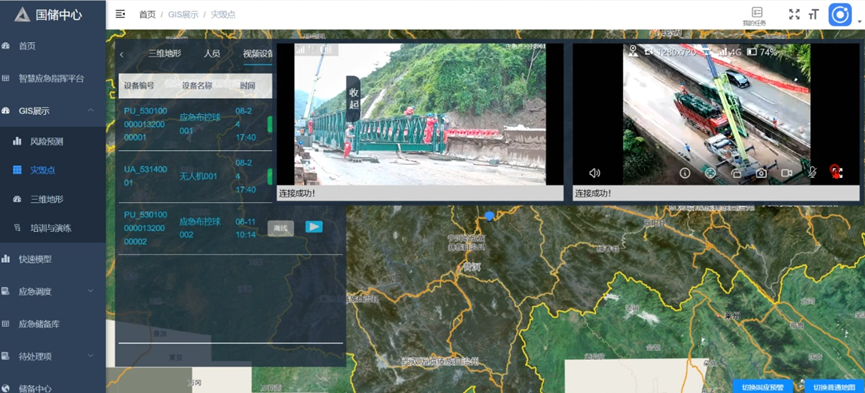The image size is (865, 393).
Task: Click the blue location marker on map
Action: pos(489,216)
